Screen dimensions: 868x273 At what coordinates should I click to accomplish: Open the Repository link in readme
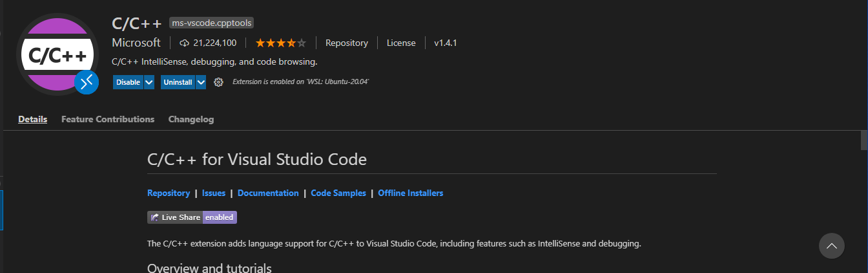pos(169,193)
